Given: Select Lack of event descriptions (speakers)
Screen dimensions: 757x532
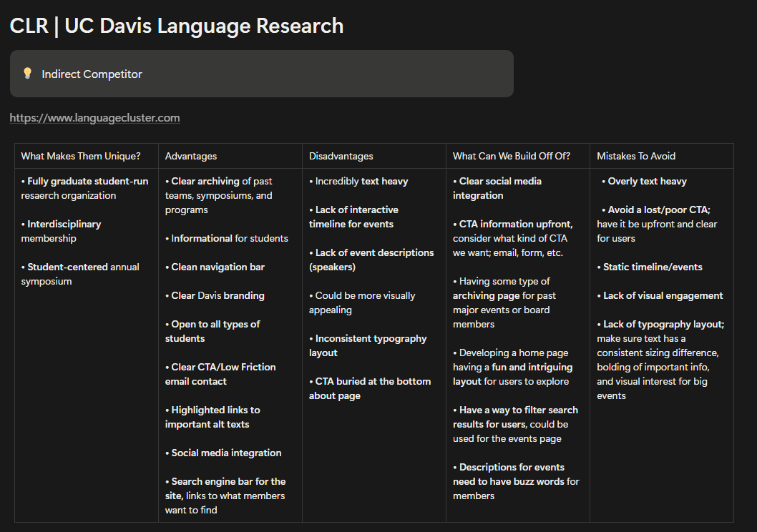Looking at the screenshot, I should [371, 260].
